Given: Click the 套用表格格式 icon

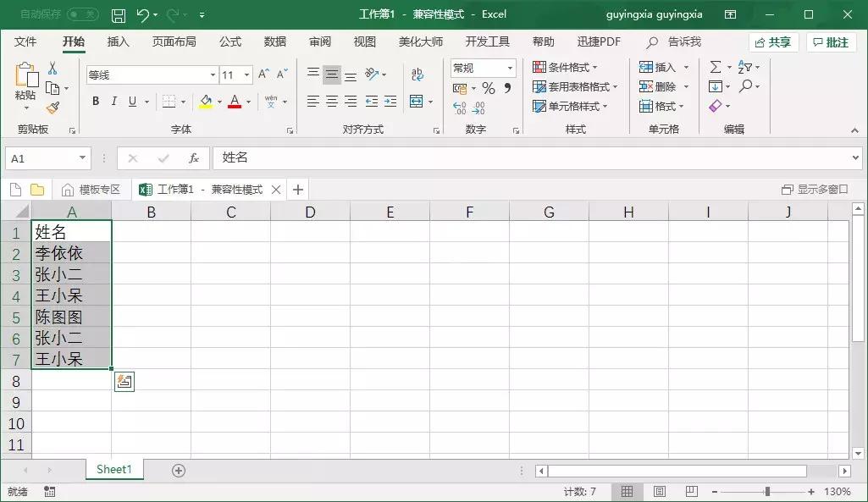Looking at the screenshot, I should click(x=539, y=86).
